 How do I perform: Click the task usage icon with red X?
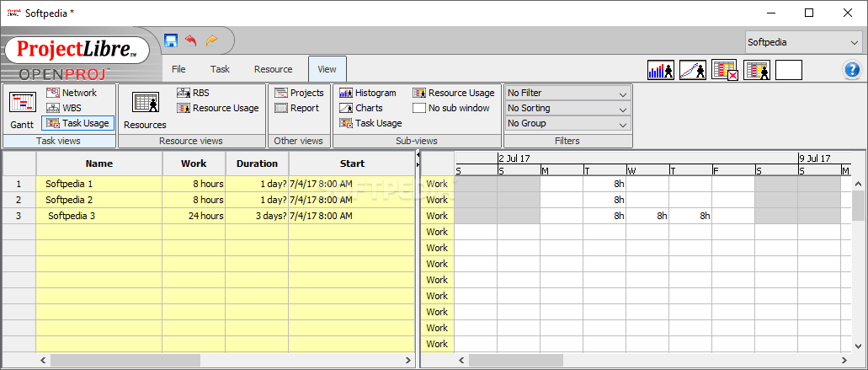click(725, 70)
